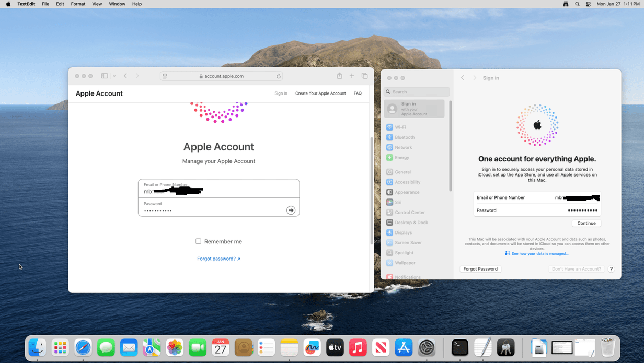Open the View menu
The image size is (644, 363).
coord(97,4)
